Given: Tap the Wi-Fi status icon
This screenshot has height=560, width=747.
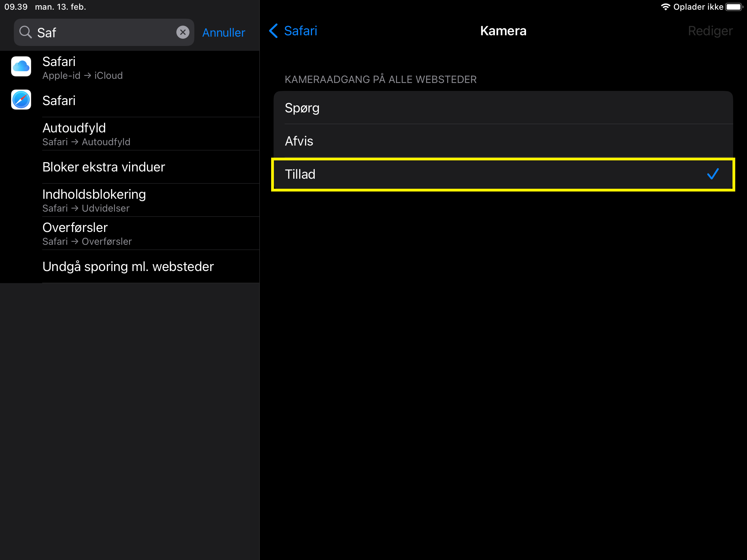Looking at the screenshot, I should 665,7.
